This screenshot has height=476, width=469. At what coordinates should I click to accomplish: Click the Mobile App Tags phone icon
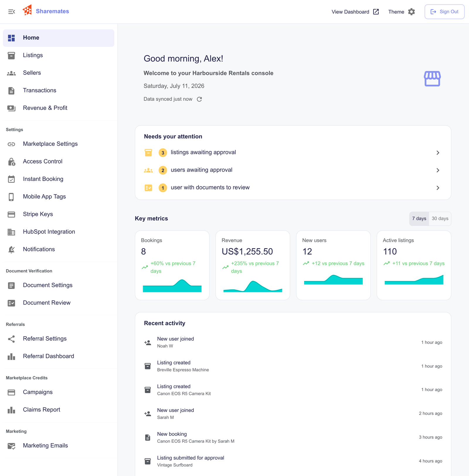(11, 197)
